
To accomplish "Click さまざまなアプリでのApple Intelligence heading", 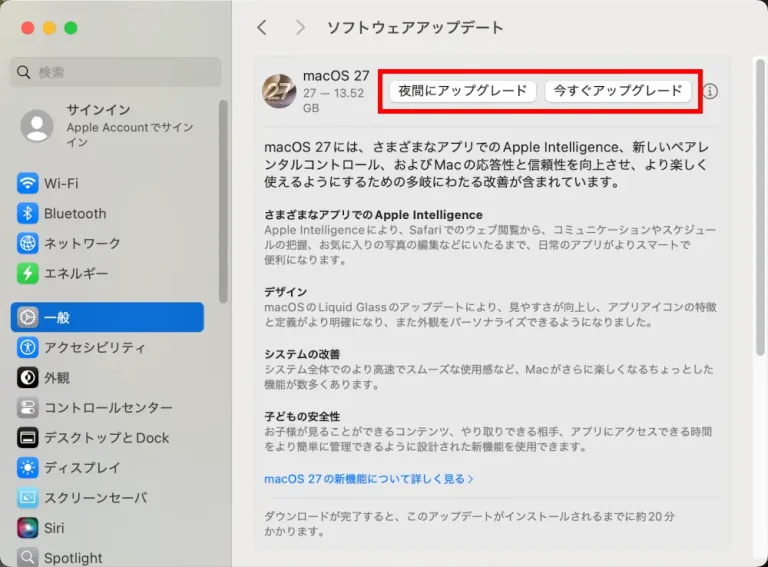I will pyautogui.click(x=373, y=215).
